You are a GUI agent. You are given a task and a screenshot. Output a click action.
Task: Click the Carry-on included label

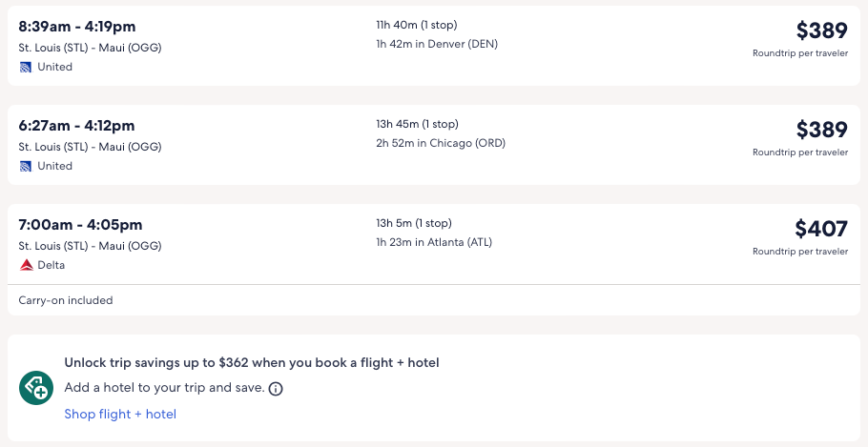(66, 300)
